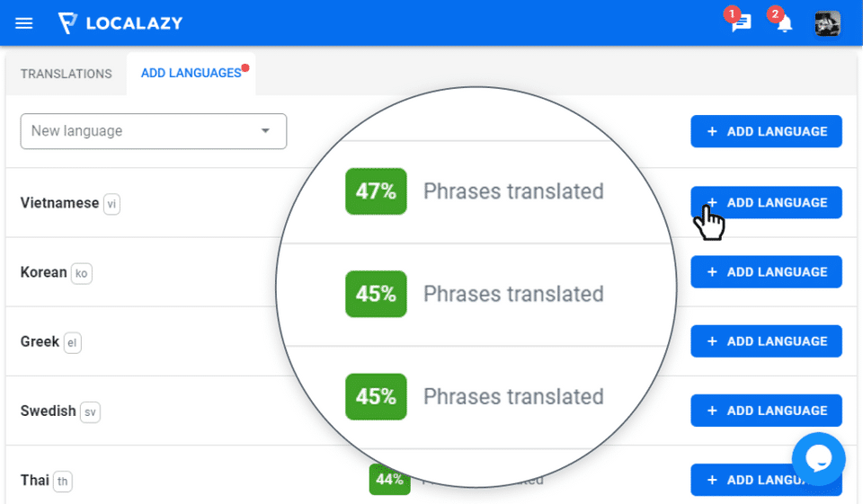Click the Korean 'ko' language code badge
The width and height of the screenshot is (863, 504).
point(82,273)
